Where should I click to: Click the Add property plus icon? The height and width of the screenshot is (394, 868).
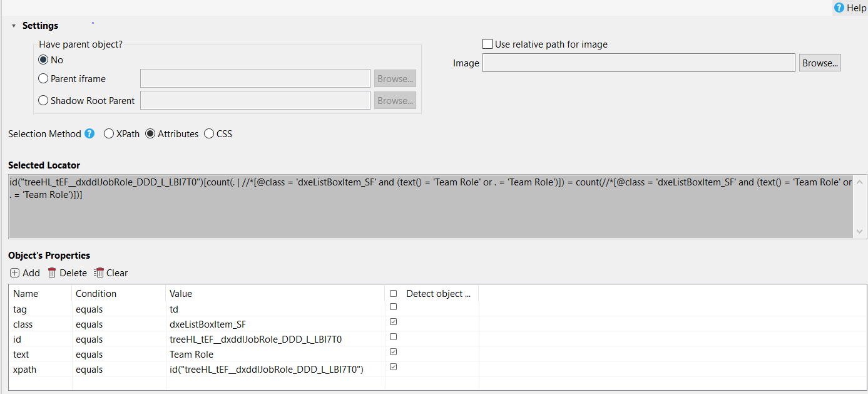pyautogui.click(x=14, y=273)
